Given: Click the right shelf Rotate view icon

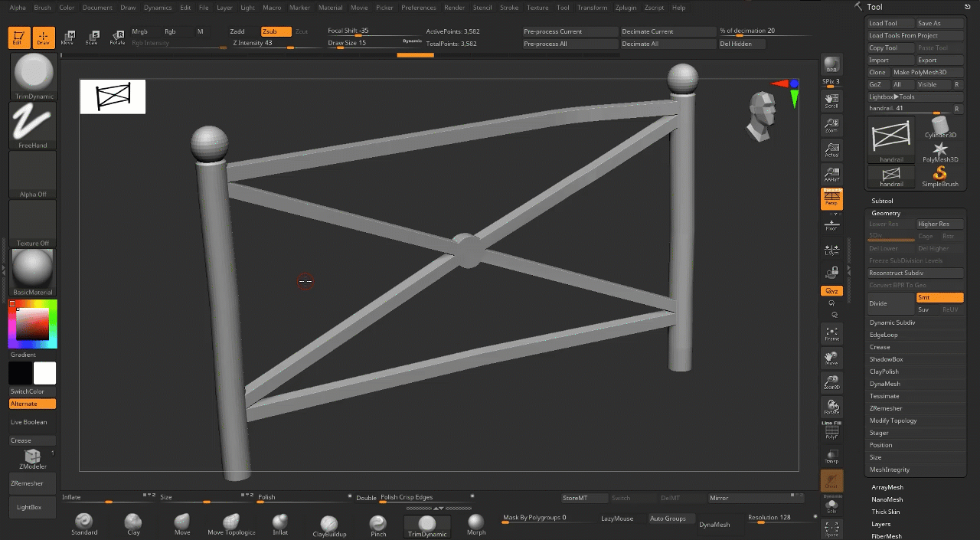Looking at the screenshot, I should tap(831, 407).
